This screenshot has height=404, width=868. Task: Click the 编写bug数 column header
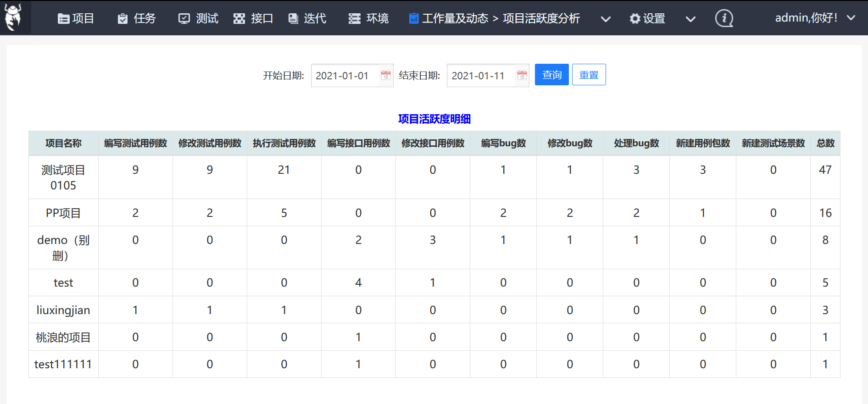click(x=503, y=143)
